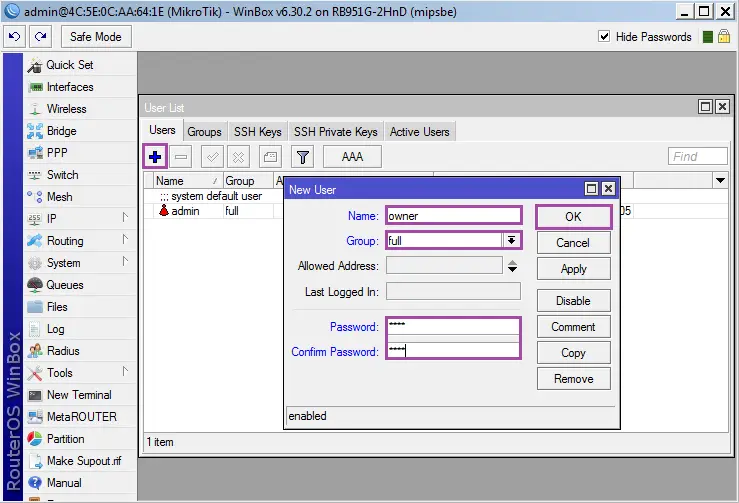This screenshot has height=503, width=739.
Task: Expand the System submenu
Action: [x=80, y=263]
